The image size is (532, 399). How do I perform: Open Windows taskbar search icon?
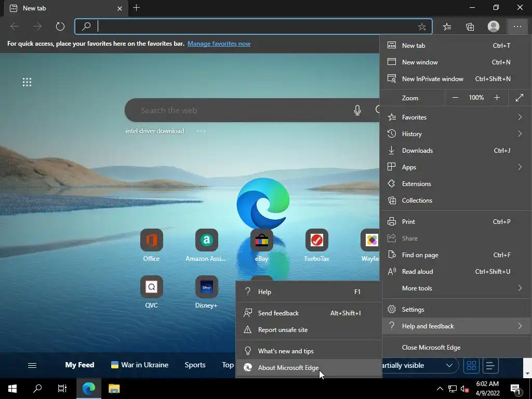(37, 389)
